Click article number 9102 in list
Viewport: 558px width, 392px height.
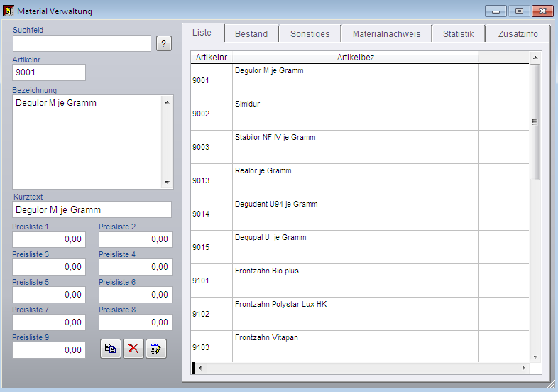(201, 314)
